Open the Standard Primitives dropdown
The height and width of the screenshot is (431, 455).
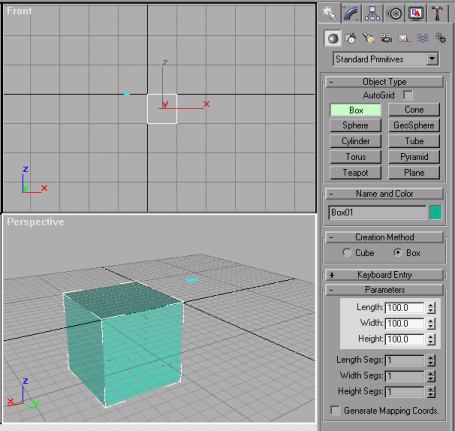pyautogui.click(x=386, y=59)
